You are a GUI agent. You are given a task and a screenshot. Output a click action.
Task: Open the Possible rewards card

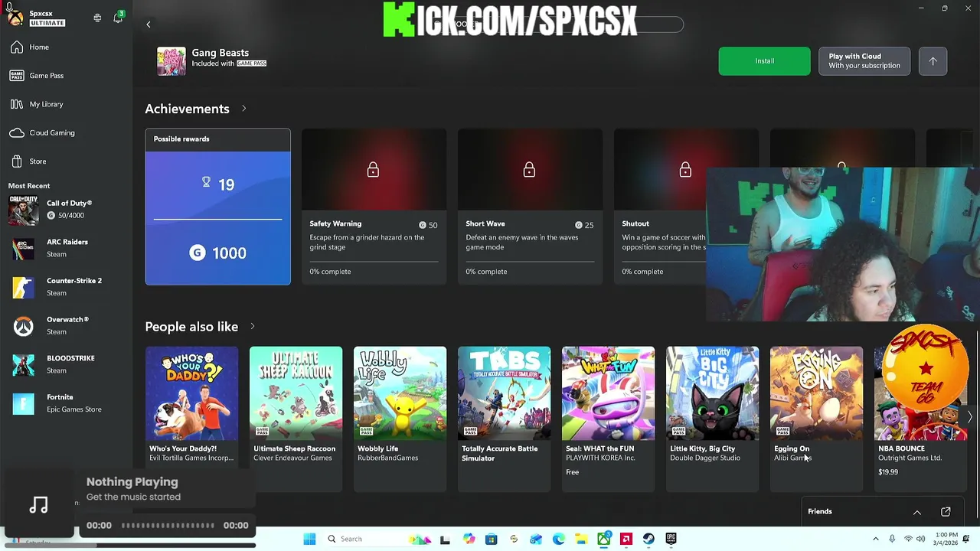[217, 207]
